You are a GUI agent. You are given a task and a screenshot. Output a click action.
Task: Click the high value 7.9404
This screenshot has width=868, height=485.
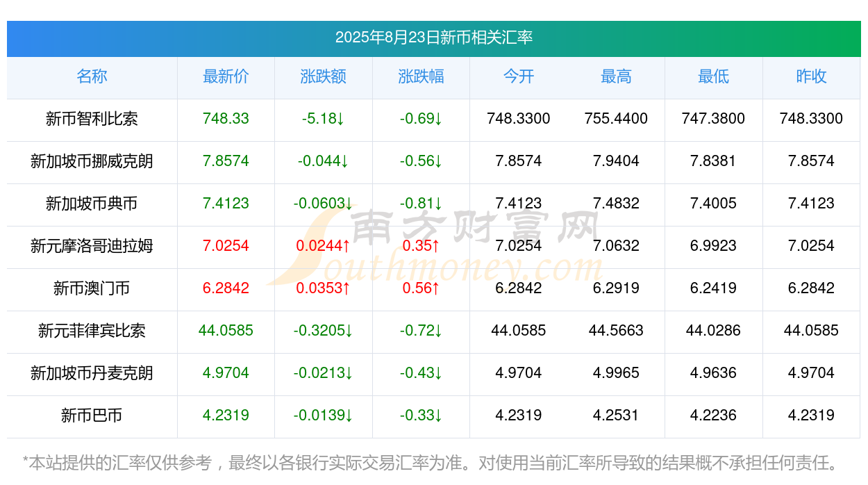pos(616,161)
